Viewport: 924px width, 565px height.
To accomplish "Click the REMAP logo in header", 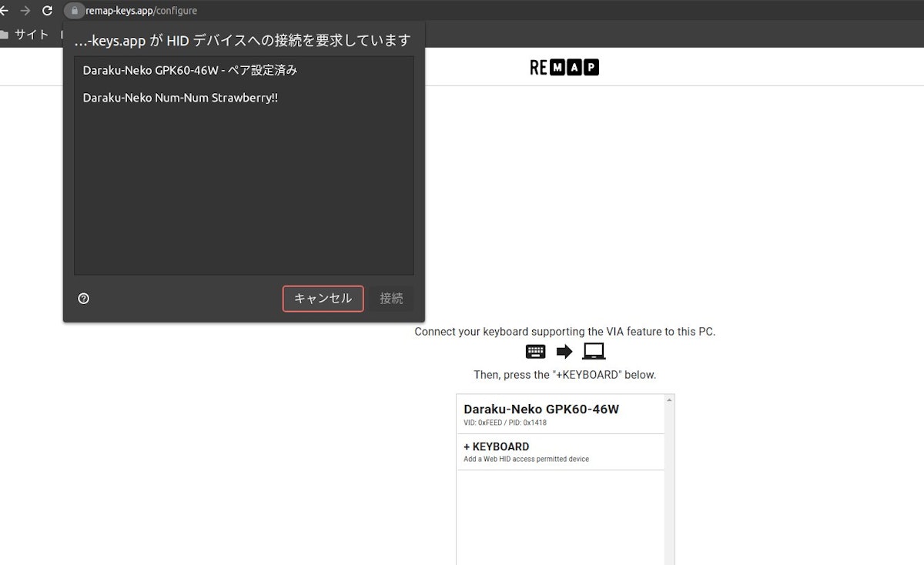I will (564, 68).
